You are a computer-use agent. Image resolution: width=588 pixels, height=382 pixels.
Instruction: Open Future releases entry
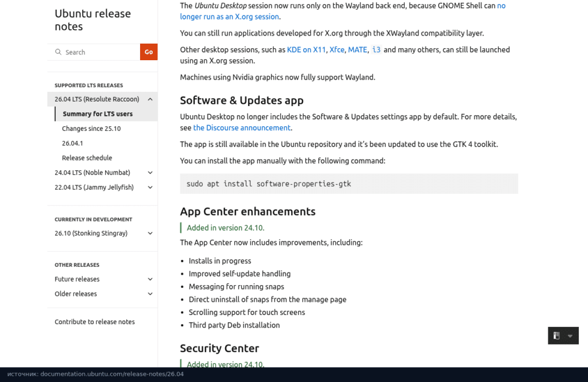[x=77, y=279]
